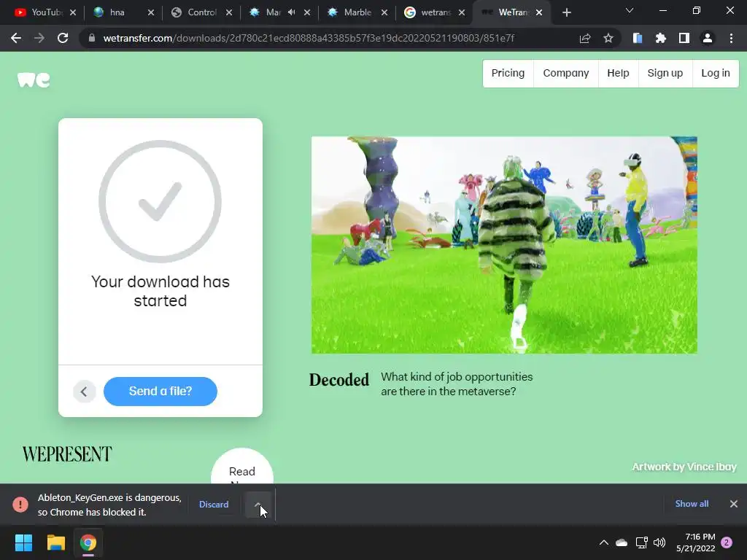Click the tab search down arrow
This screenshot has width=747, height=560.
click(x=630, y=10)
